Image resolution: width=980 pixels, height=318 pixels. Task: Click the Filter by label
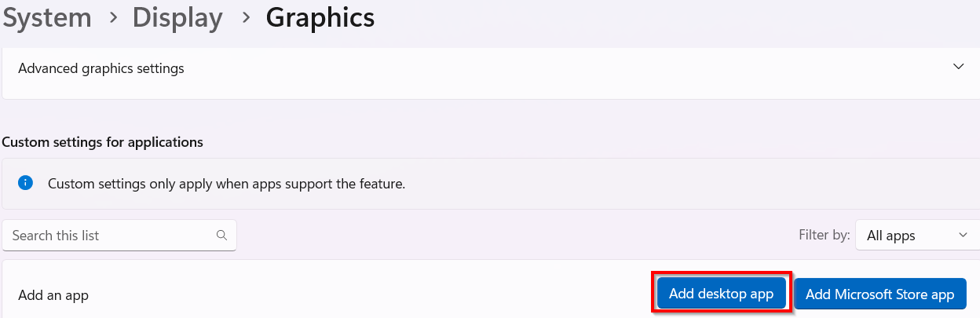point(824,235)
